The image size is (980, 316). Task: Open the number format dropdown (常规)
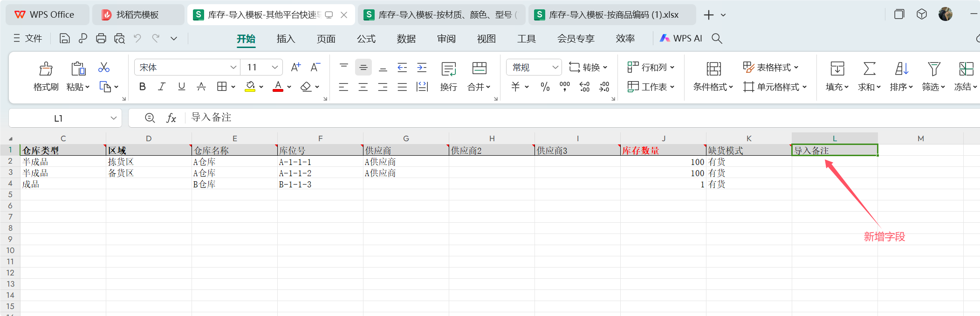[555, 68]
